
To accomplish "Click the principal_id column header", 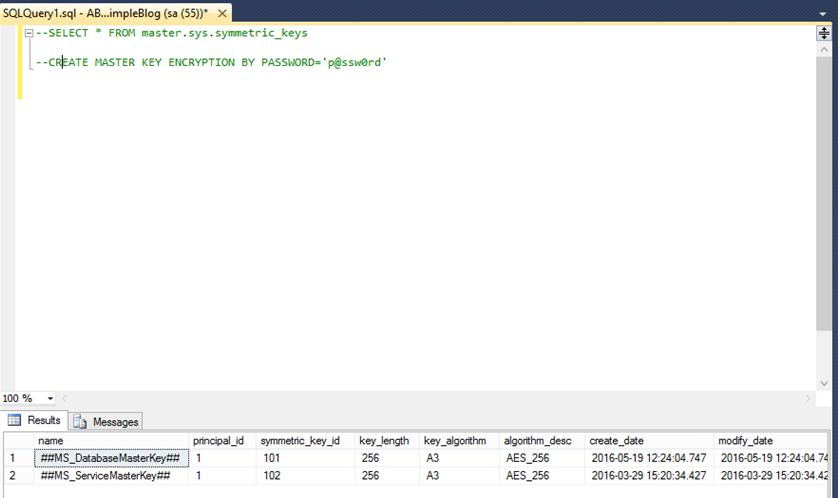I will pyautogui.click(x=222, y=441).
